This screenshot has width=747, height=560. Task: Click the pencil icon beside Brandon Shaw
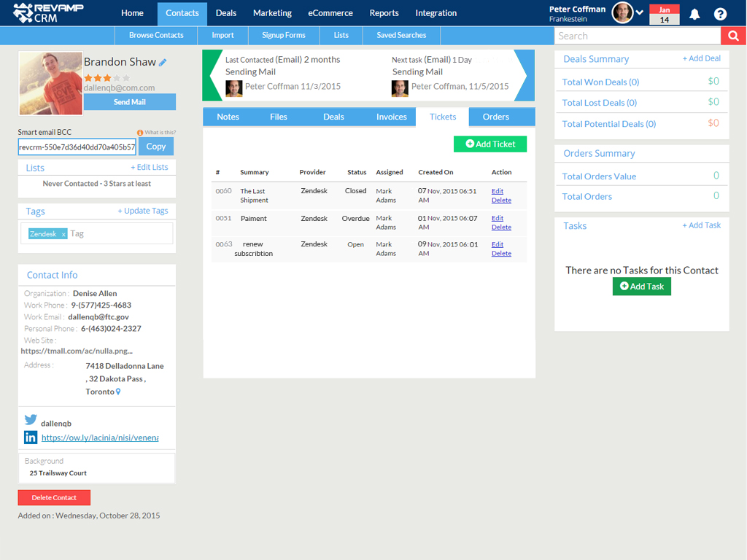[163, 63]
